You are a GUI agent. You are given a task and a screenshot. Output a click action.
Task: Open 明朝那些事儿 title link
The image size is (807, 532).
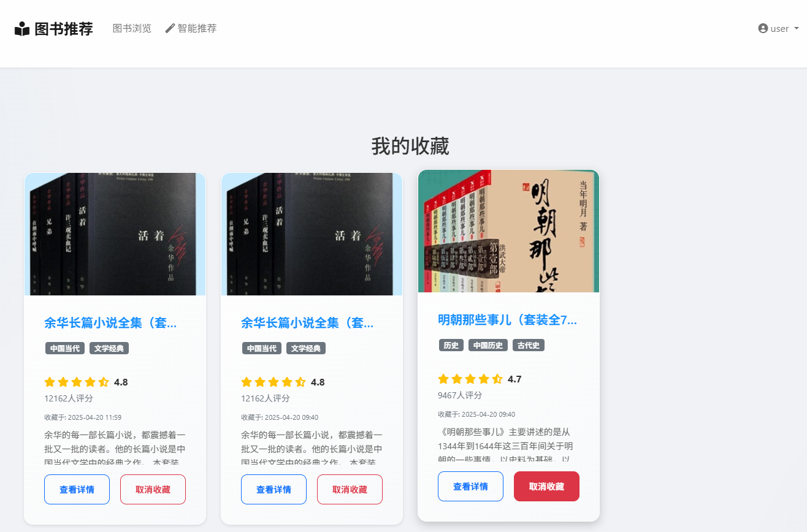507,320
